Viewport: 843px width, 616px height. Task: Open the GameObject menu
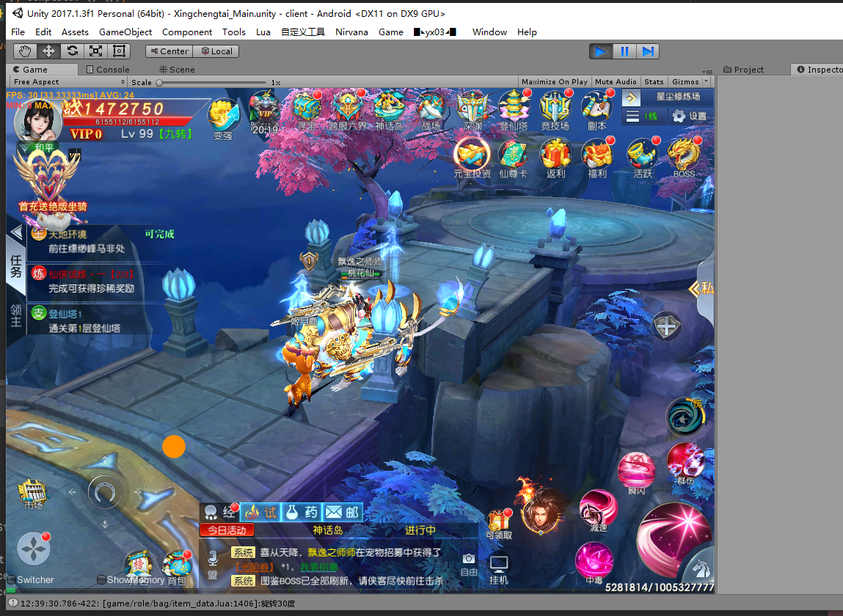point(125,32)
